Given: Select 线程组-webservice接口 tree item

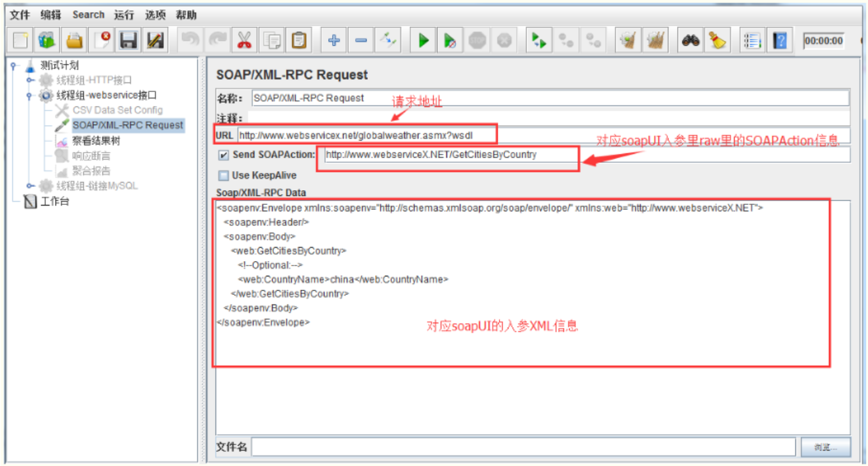Looking at the screenshot, I should click(106, 96).
